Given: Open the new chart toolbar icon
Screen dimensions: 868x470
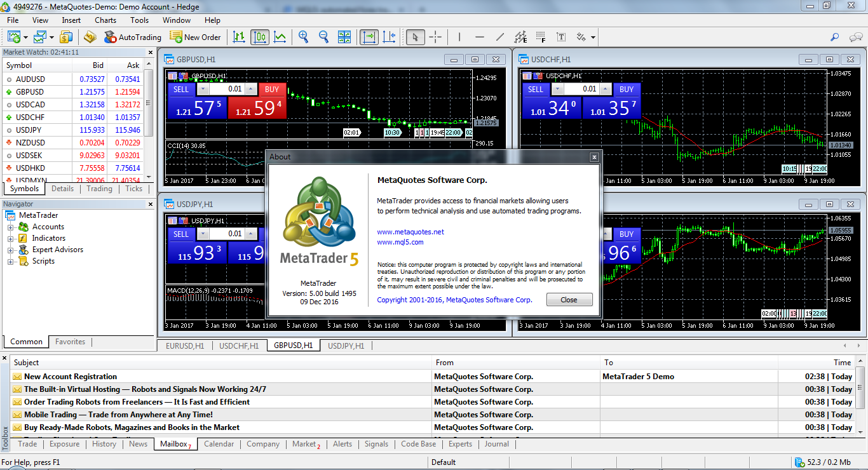Looking at the screenshot, I should tap(14, 37).
